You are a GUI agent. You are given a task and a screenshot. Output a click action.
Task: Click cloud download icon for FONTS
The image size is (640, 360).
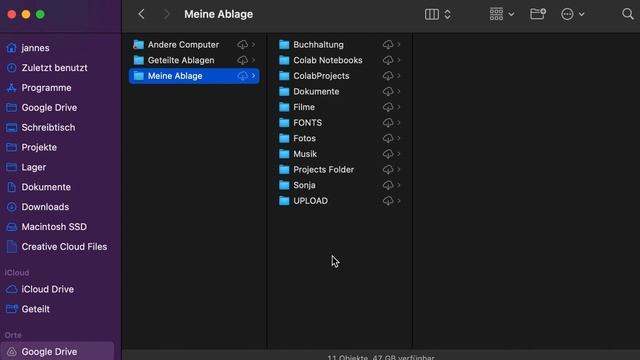(388, 122)
